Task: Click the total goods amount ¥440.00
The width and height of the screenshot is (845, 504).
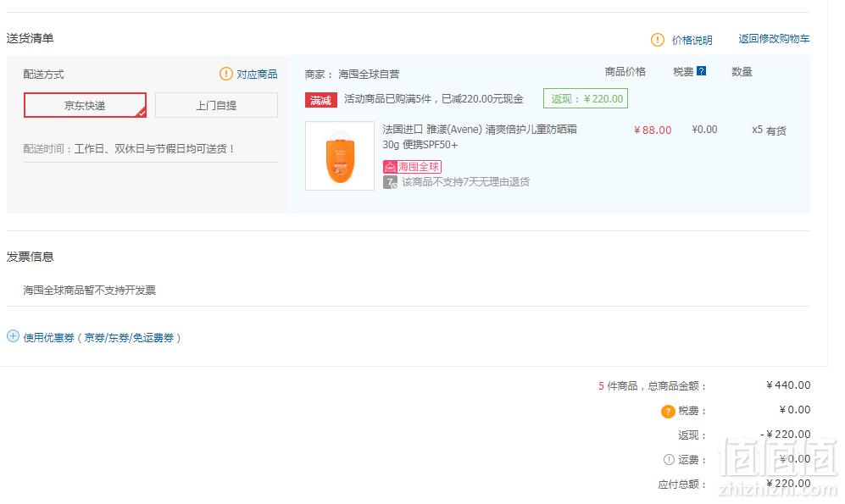Action: click(x=788, y=385)
